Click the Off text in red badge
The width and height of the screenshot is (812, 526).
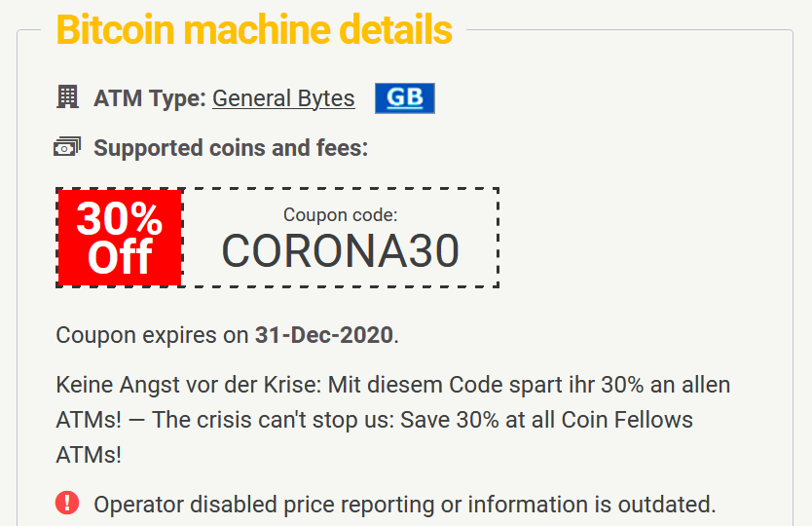[x=120, y=256]
